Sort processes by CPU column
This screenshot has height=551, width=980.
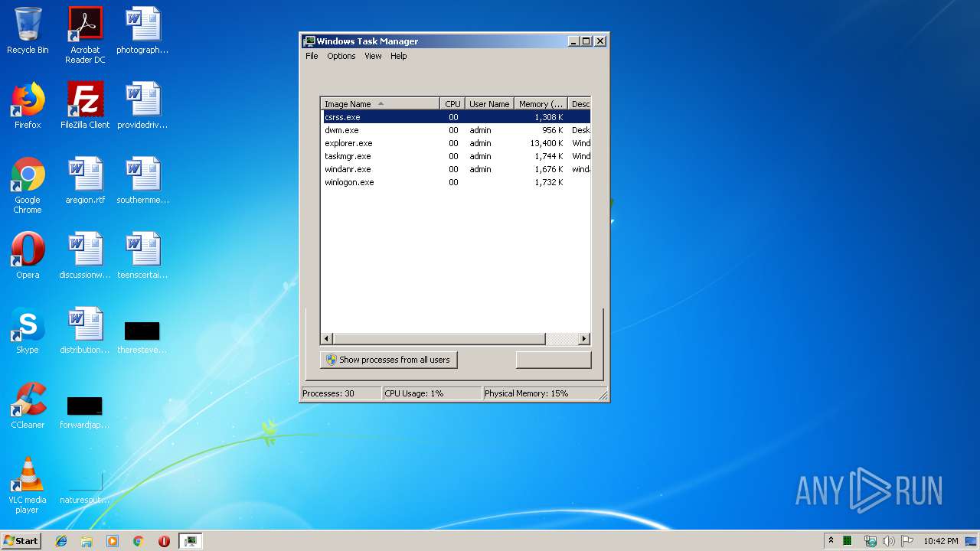click(x=452, y=103)
